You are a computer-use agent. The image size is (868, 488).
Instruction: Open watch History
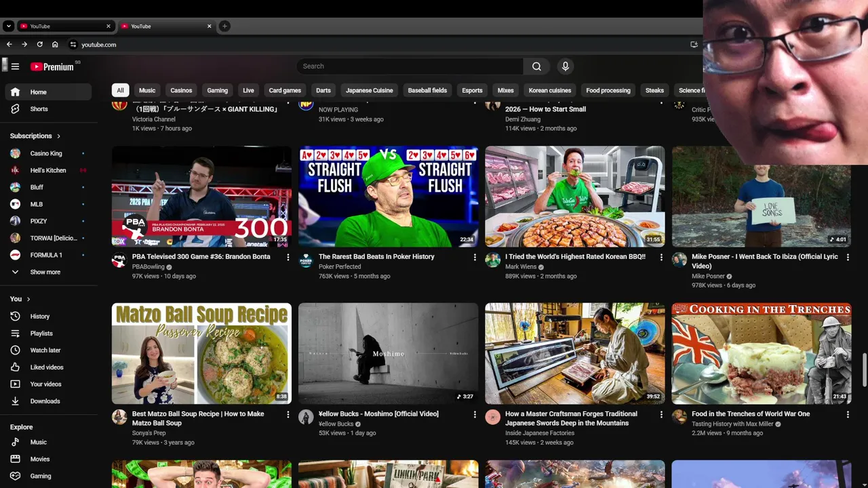click(48, 317)
